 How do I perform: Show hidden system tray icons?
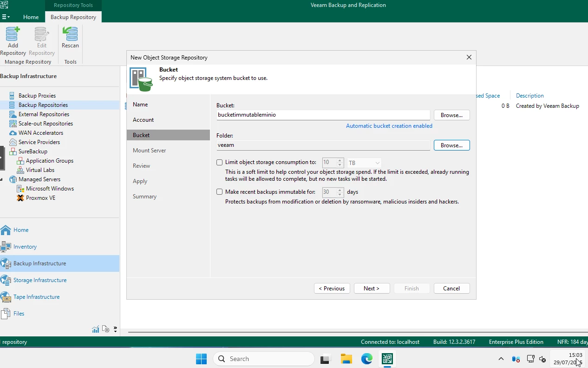coord(501,359)
